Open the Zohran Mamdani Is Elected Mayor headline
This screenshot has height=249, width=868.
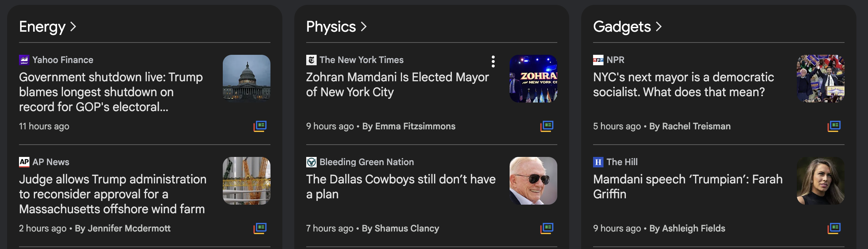[x=397, y=85]
